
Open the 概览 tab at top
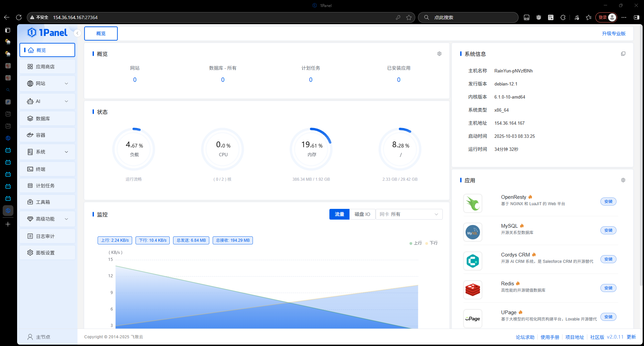click(x=101, y=34)
